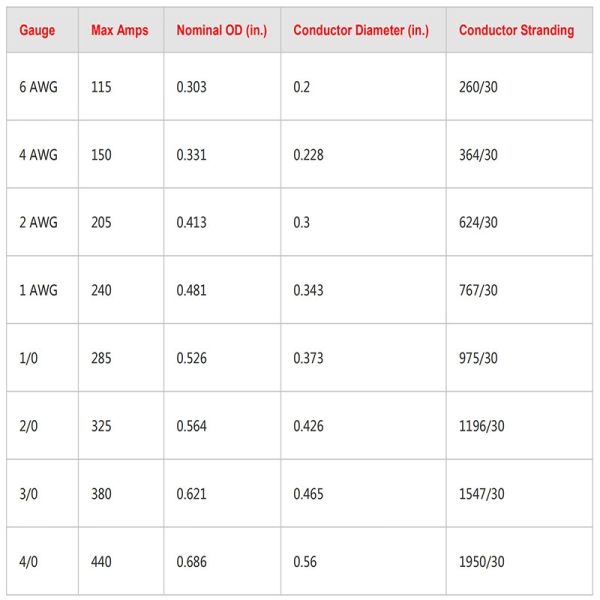Click the 1/0 gauge cell
The image size is (600, 600).
coord(29,358)
